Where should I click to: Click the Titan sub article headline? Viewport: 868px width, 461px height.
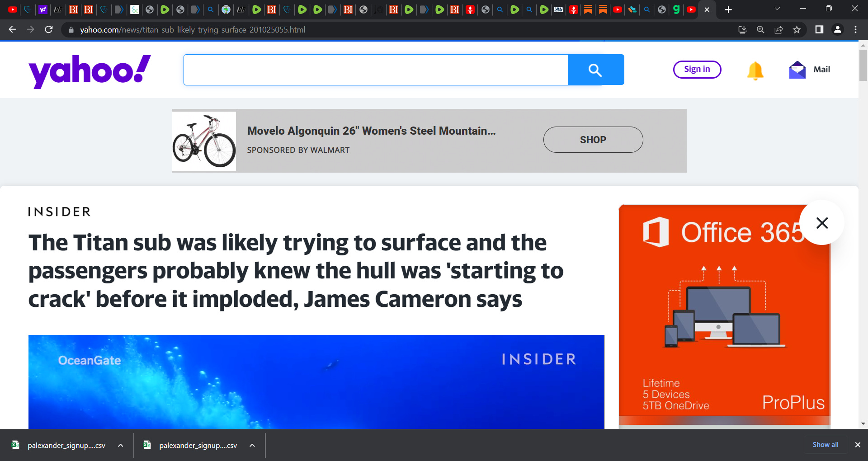coord(296,271)
